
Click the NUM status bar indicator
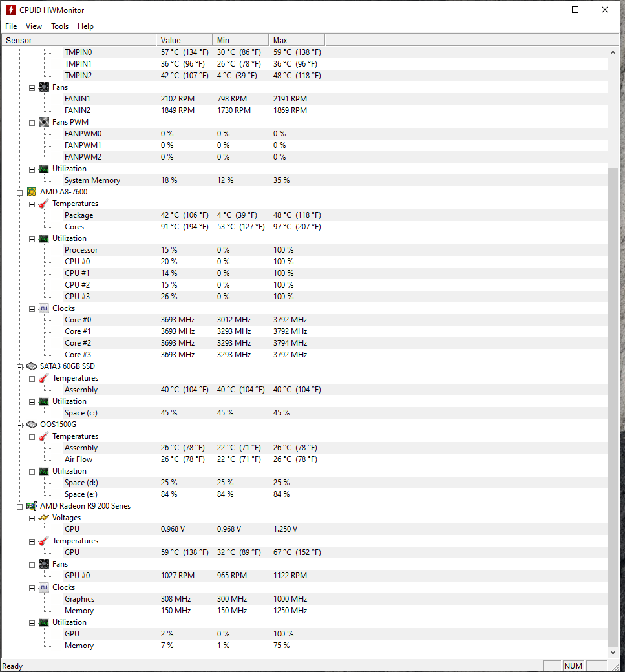pos(573,666)
